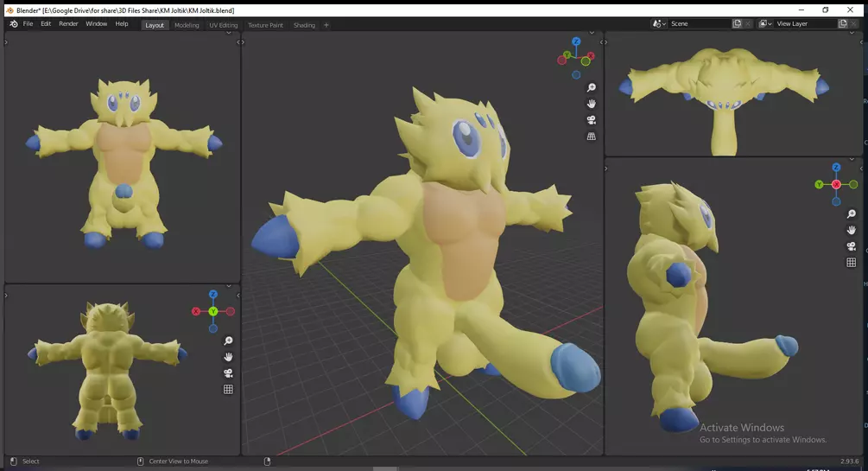Click the zoom magnifier icon in center viewport
868x471 pixels.
(592, 88)
